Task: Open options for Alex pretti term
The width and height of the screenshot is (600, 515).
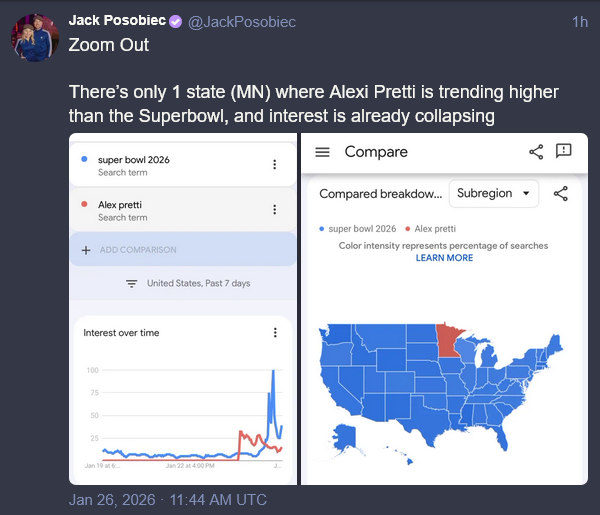Action: click(274, 210)
